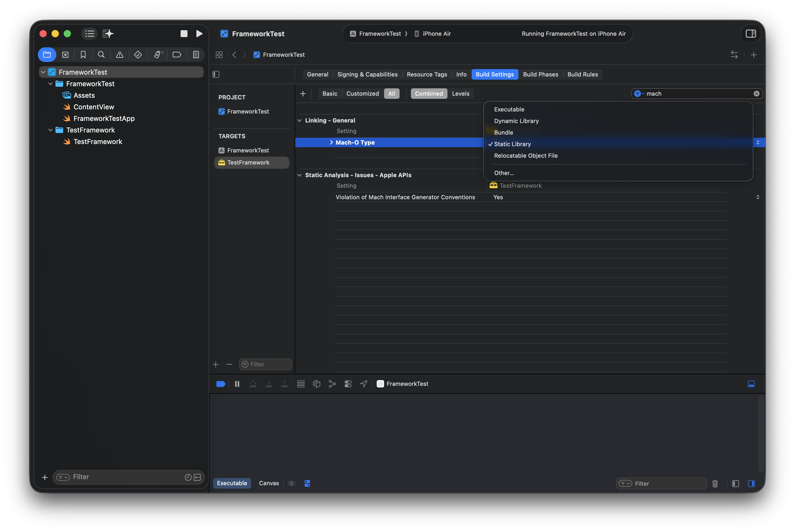Toggle the right inspector panel
The width and height of the screenshot is (795, 532).
point(751,34)
